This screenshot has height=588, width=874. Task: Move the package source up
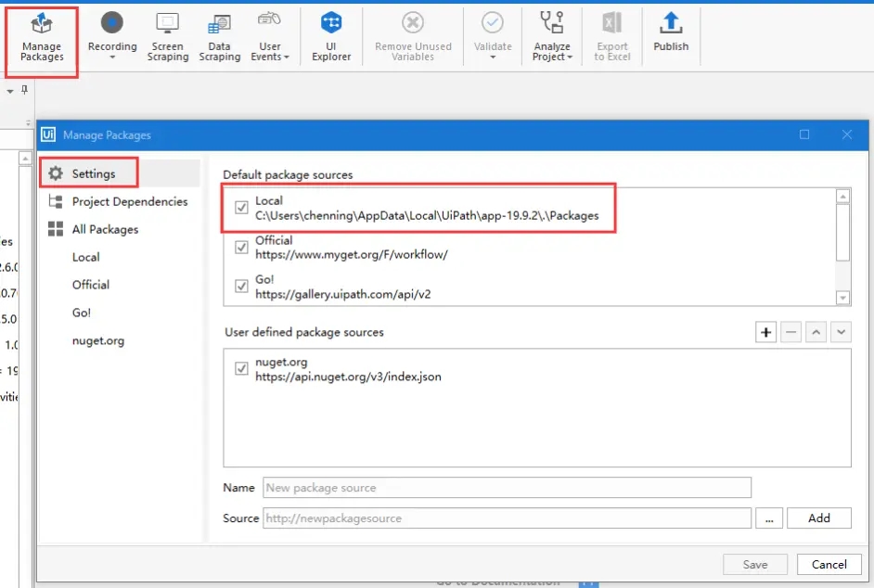(x=816, y=332)
